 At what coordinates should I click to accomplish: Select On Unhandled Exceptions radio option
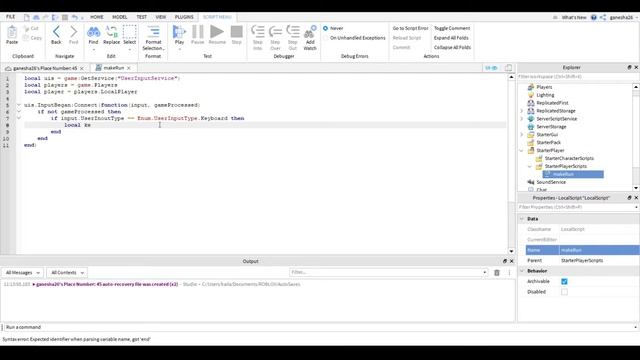325,38
